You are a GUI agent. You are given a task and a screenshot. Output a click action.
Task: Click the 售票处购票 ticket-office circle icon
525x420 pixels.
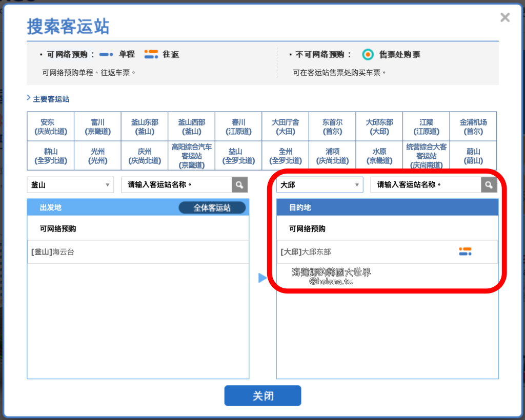(368, 54)
